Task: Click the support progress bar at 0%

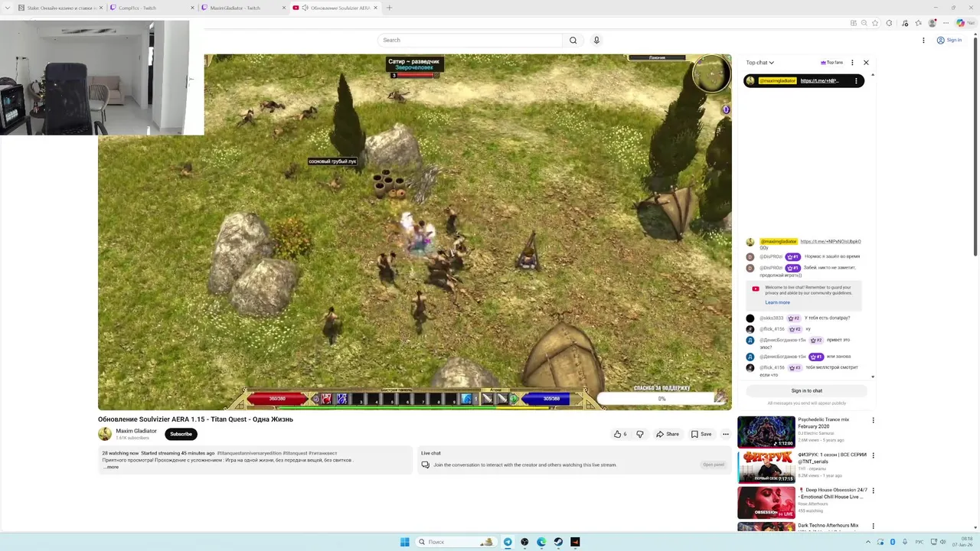Action: [661, 398]
